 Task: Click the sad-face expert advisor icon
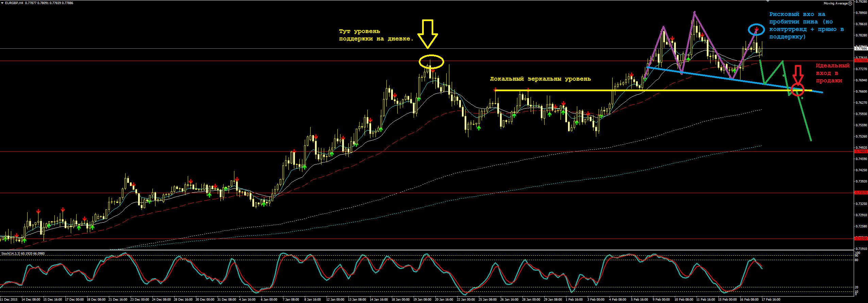[x=850, y=3]
